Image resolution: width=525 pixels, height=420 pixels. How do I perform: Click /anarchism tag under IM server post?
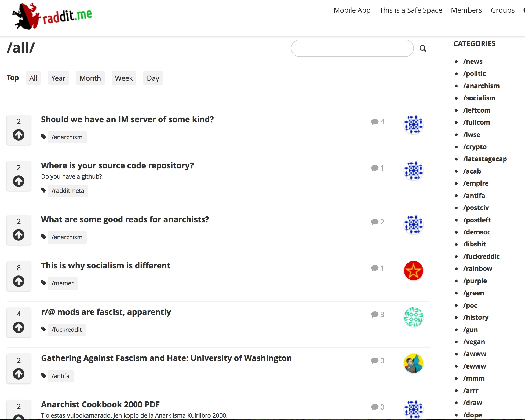coord(67,137)
